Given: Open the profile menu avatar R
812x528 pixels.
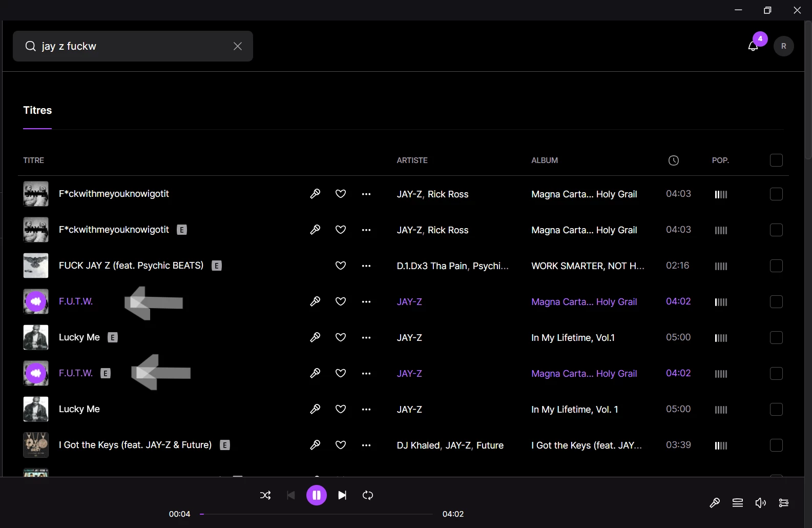Looking at the screenshot, I should coord(784,46).
